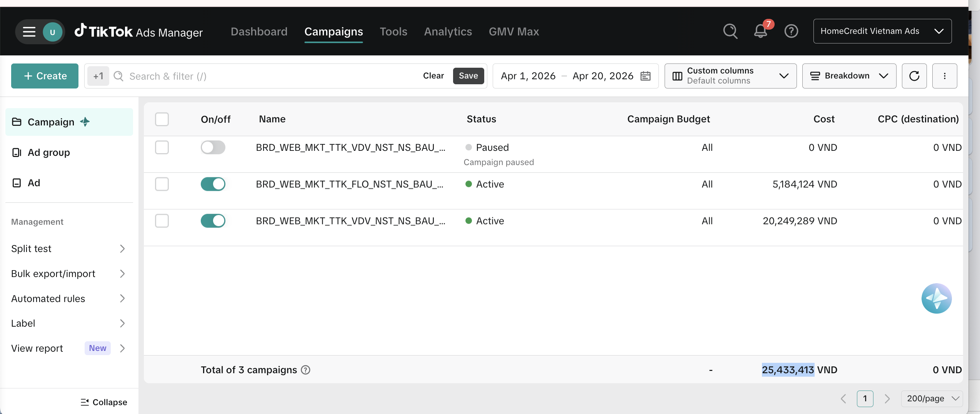Open the Analytics tab
This screenshot has width=980, height=414.
(x=448, y=32)
